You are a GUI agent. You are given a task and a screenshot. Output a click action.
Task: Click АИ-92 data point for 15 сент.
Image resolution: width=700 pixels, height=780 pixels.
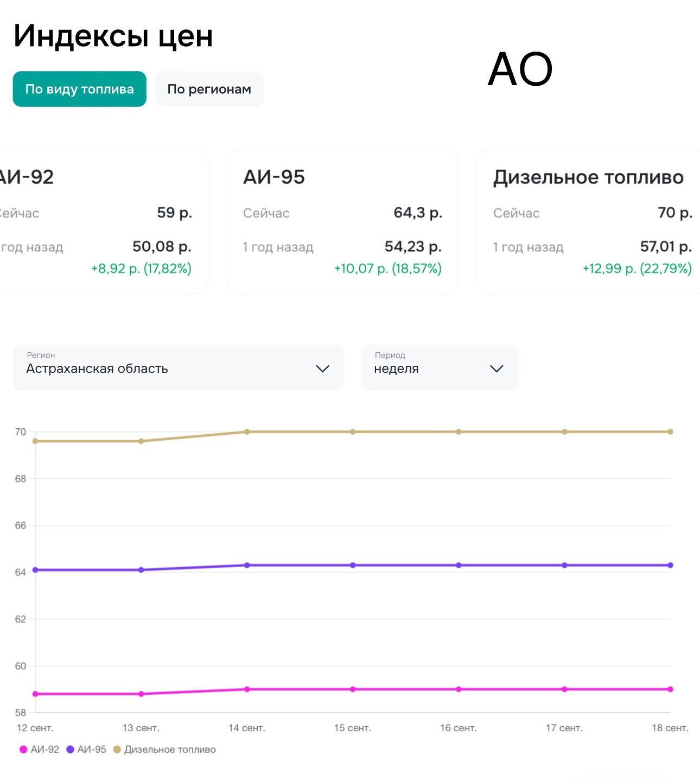pyautogui.click(x=353, y=689)
